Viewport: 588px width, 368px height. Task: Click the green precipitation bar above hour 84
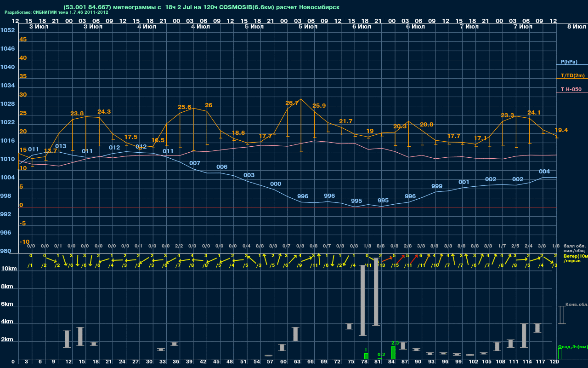tap(393, 353)
